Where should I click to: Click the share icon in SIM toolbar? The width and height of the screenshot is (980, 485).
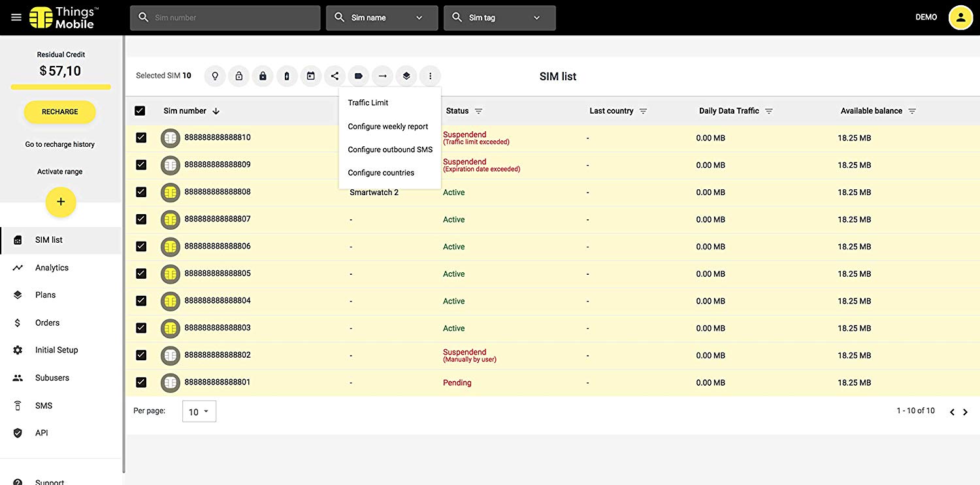pyautogui.click(x=335, y=76)
